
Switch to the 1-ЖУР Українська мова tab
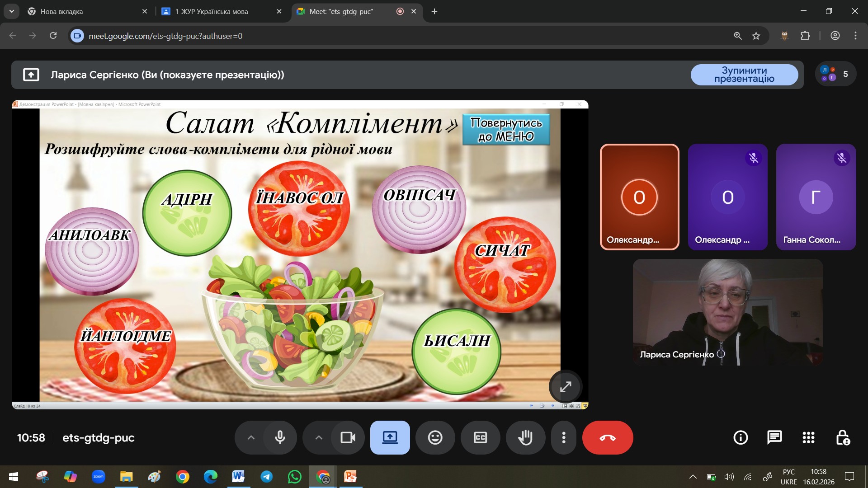click(x=212, y=12)
